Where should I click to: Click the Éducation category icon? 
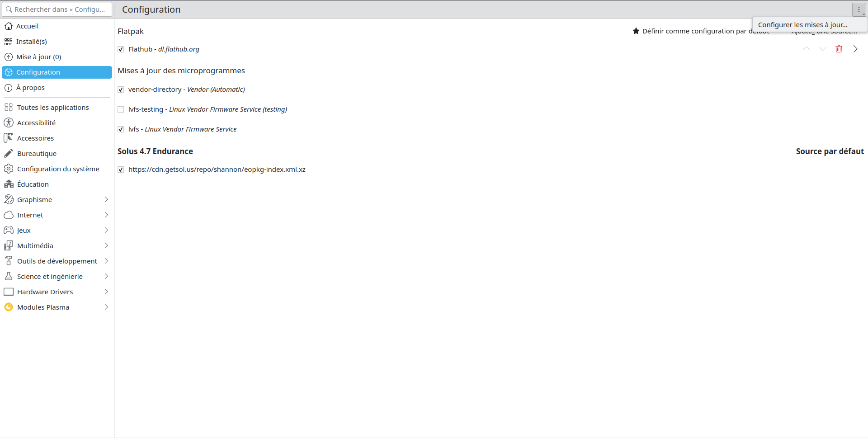tap(9, 184)
